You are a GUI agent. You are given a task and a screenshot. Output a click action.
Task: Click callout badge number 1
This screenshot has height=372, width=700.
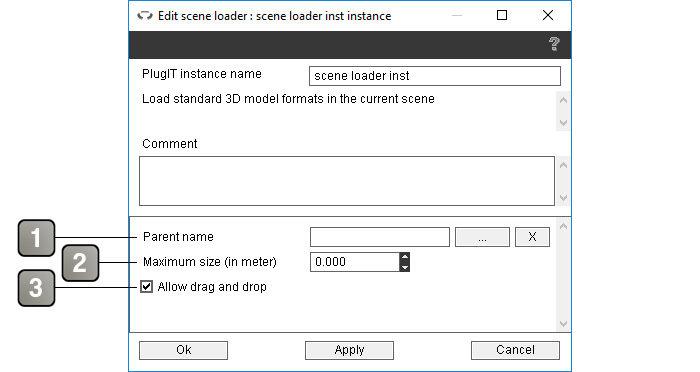(37, 238)
